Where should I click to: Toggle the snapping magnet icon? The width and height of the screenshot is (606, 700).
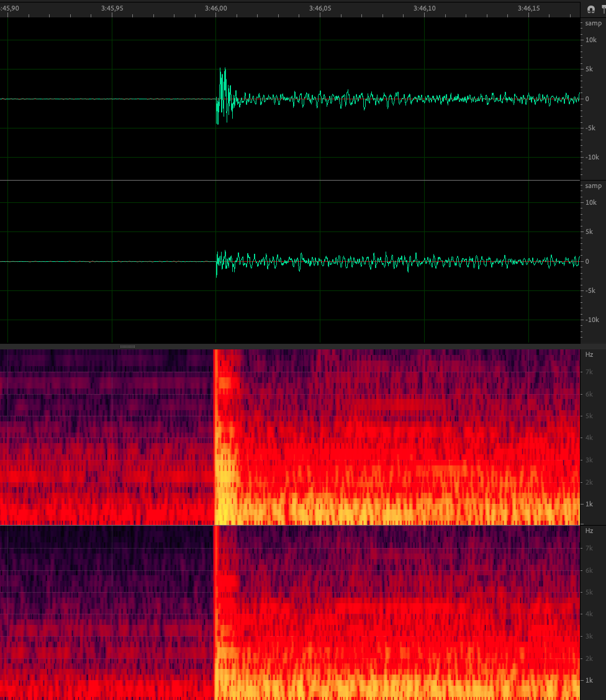(x=590, y=9)
